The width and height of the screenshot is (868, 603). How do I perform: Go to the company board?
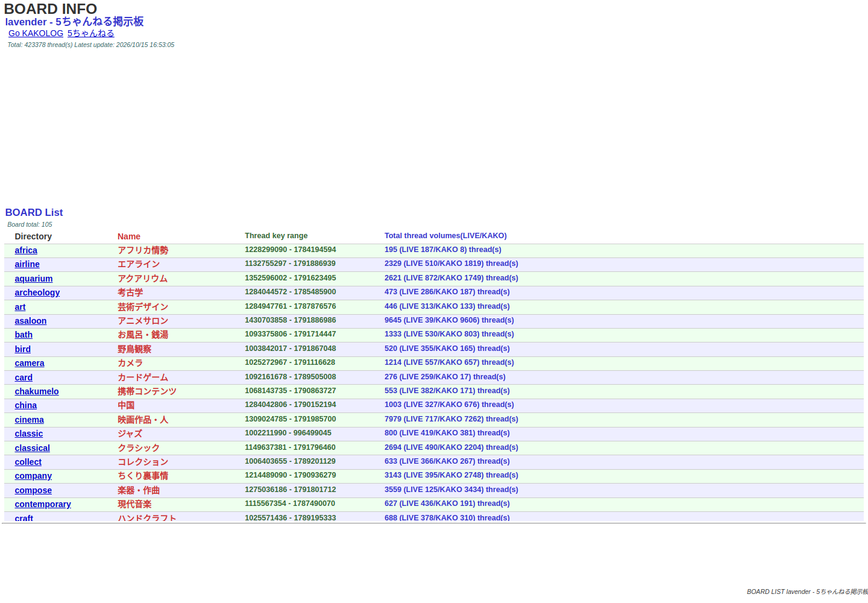tap(33, 476)
